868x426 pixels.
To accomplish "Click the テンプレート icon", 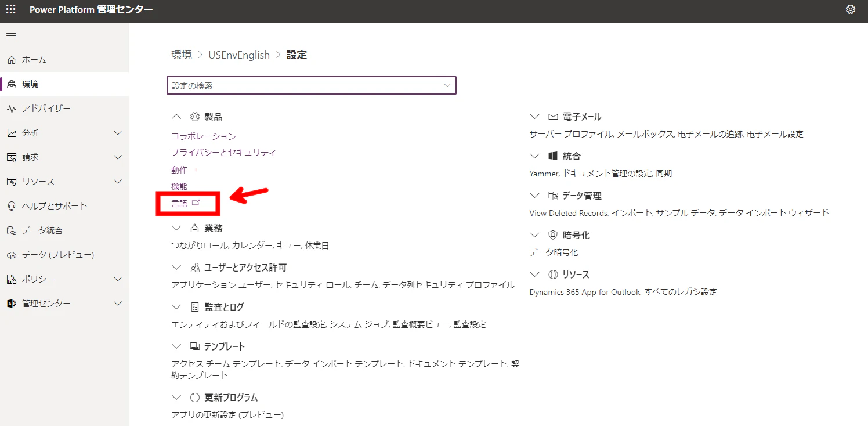I will click(195, 346).
